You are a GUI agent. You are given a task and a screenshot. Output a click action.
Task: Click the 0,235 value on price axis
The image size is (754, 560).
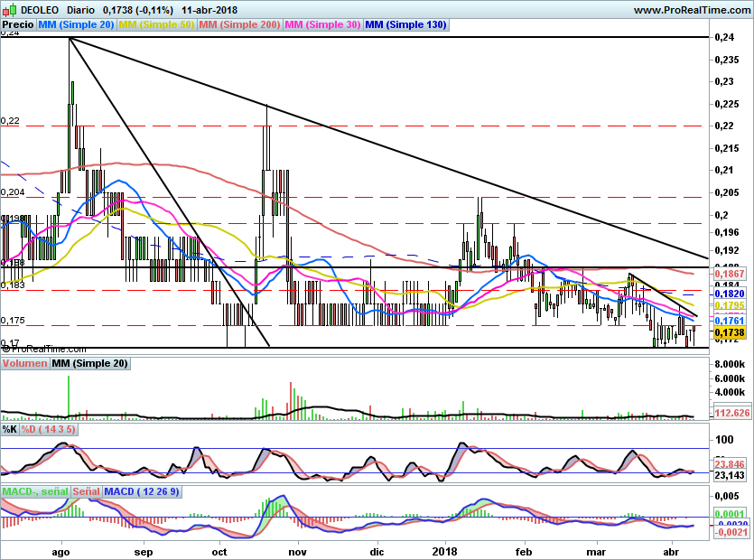[727, 60]
